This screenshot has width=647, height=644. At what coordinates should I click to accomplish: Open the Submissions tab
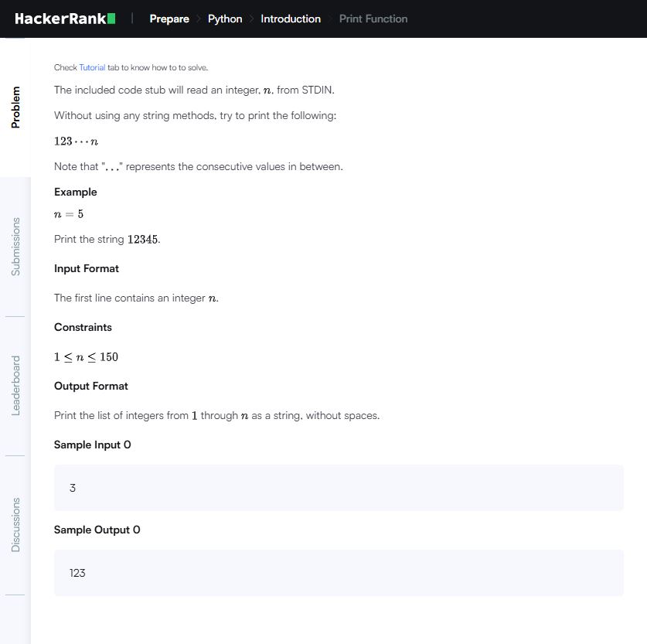(x=15, y=247)
